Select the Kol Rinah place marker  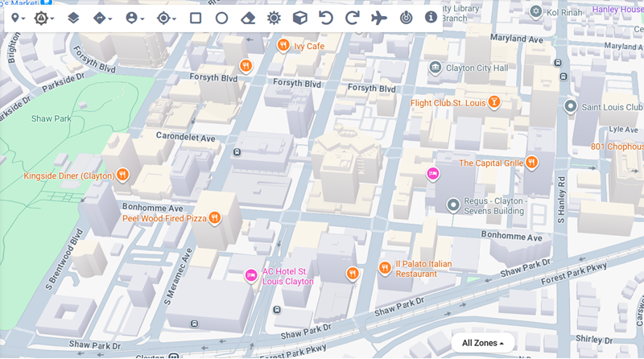(535, 11)
